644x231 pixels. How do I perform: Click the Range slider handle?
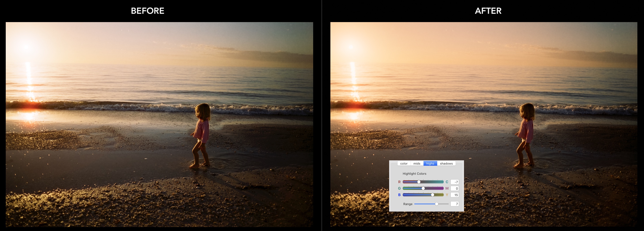[x=436, y=204]
